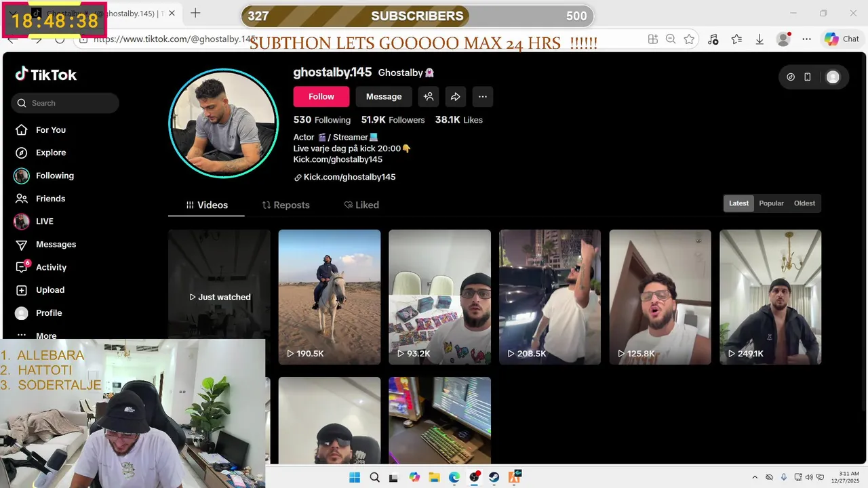The height and width of the screenshot is (488, 868).
Task: Sort videos by Popular
Action: pyautogui.click(x=771, y=203)
